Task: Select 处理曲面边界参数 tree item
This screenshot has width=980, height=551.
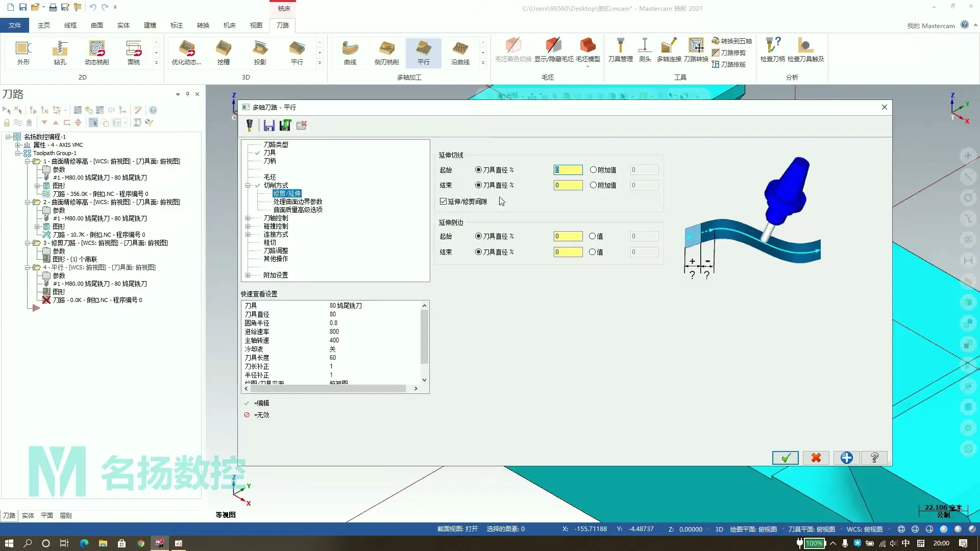Action: point(298,202)
